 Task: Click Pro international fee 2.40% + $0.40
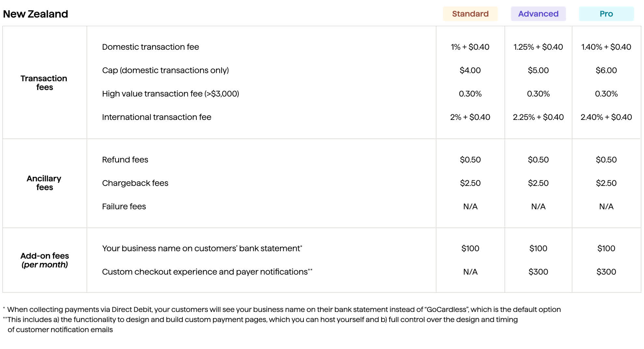[x=606, y=117]
